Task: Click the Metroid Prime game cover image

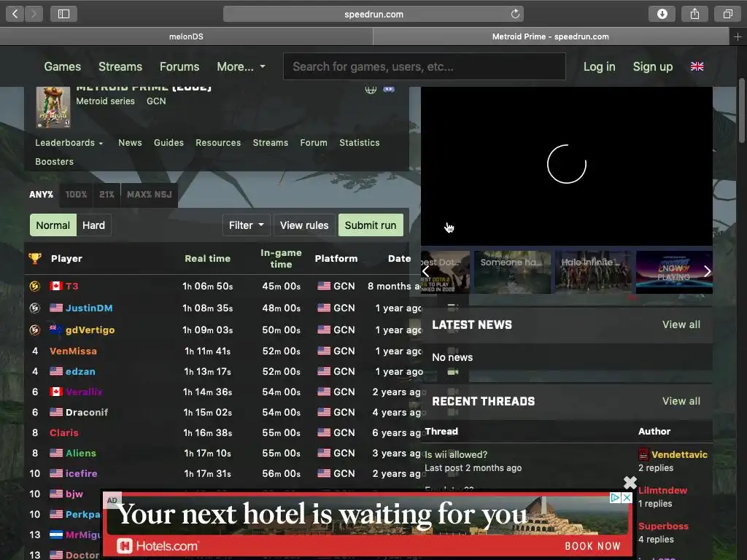Action: coord(53,107)
